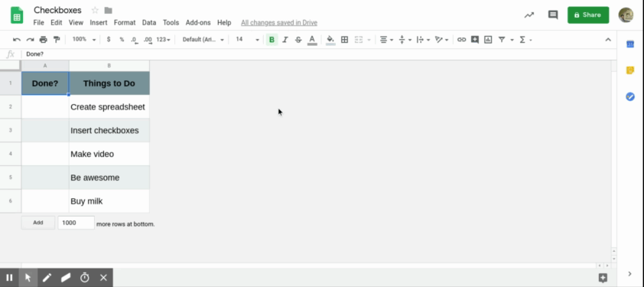Open Tasks in side panel
Viewport: 644px width, 287px height.
[x=630, y=96]
